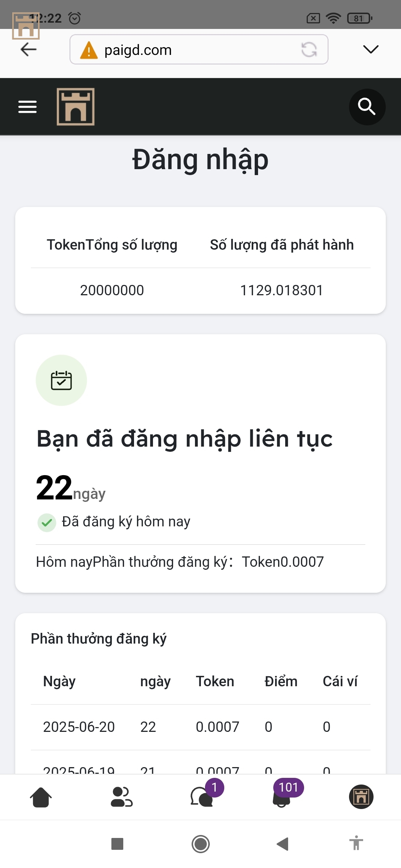Expand the browser dropdown chevron
The image size is (401, 868).
[371, 49]
